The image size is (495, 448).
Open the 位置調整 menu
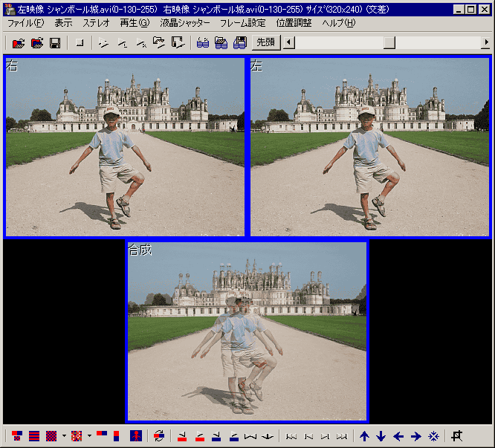tap(294, 23)
